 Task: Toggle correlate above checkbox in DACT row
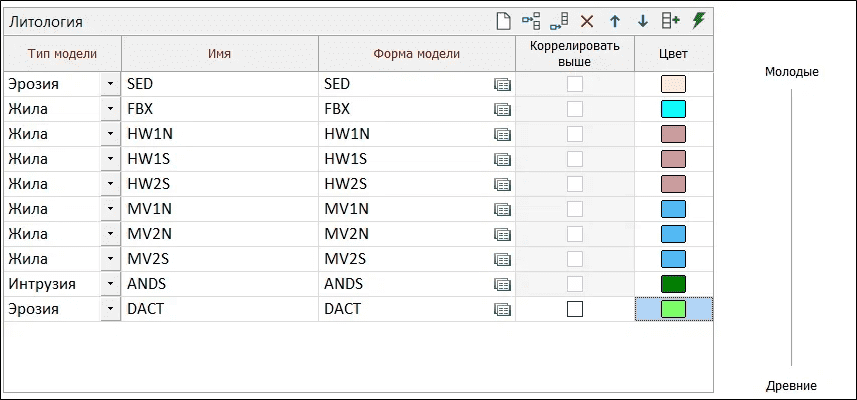tap(574, 309)
